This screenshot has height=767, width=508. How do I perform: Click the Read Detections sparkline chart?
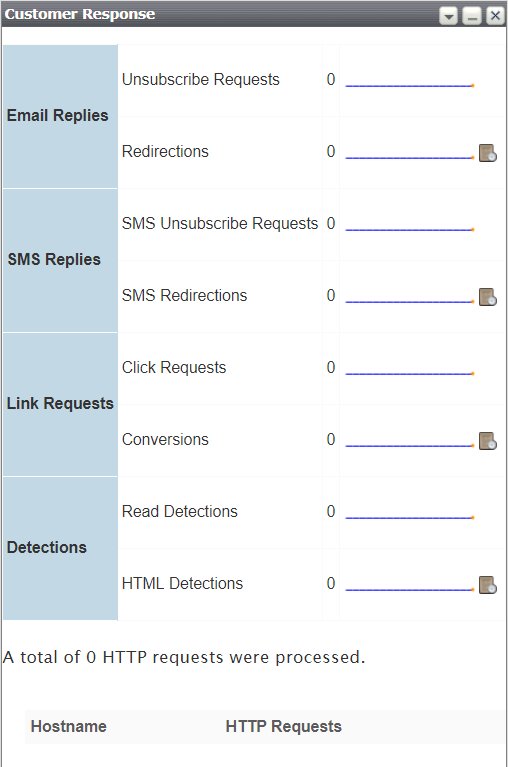tap(410, 517)
